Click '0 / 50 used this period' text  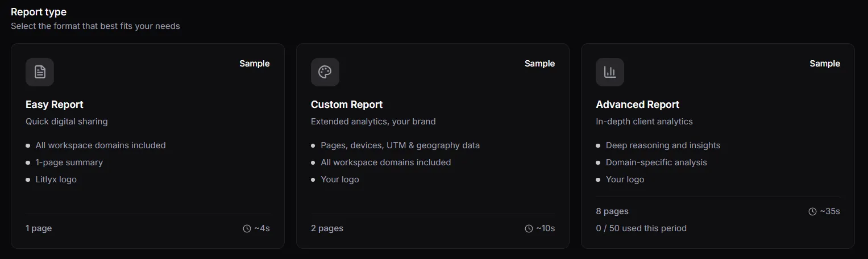[x=641, y=228]
